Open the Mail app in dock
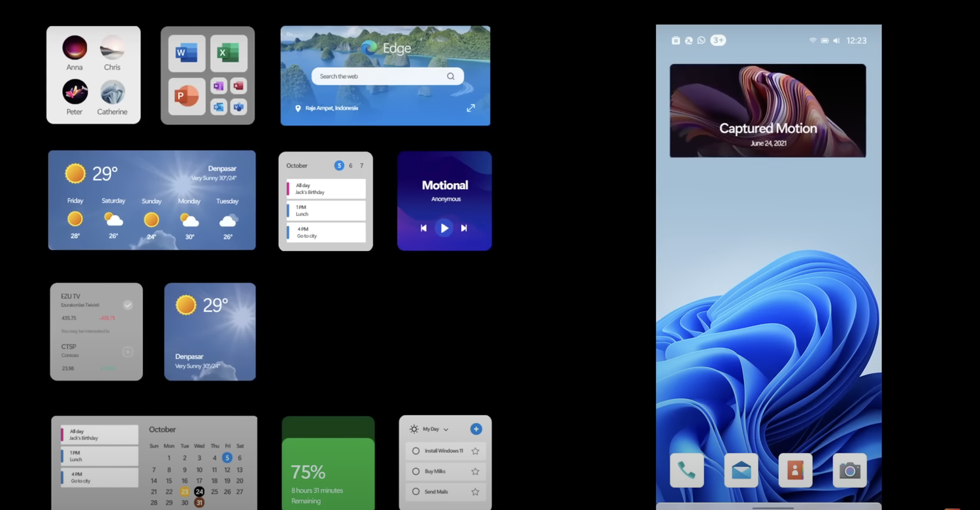The width and height of the screenshot is (980, 510). (741, 470)
